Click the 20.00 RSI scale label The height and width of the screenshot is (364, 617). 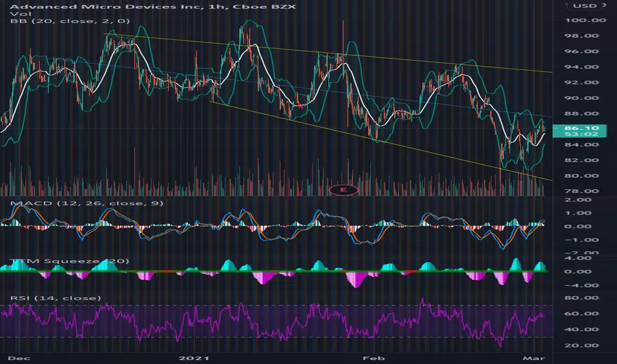coord(582,345)
